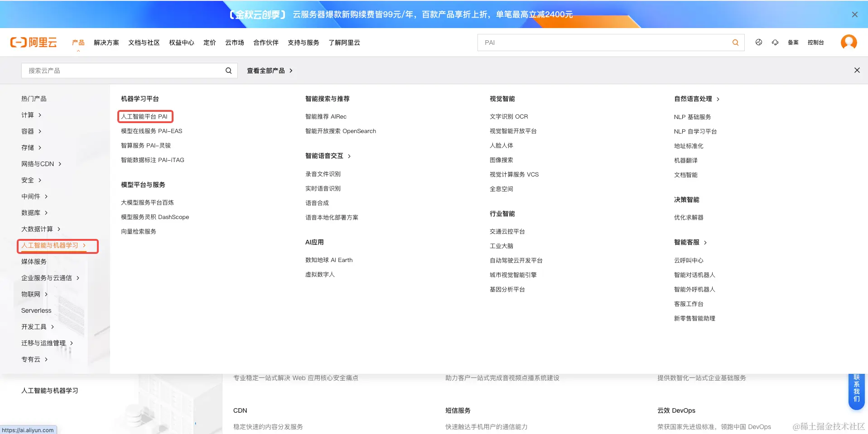
Task: Open the 文档与社区 navigation menu
Action: [x=144, y=43]
